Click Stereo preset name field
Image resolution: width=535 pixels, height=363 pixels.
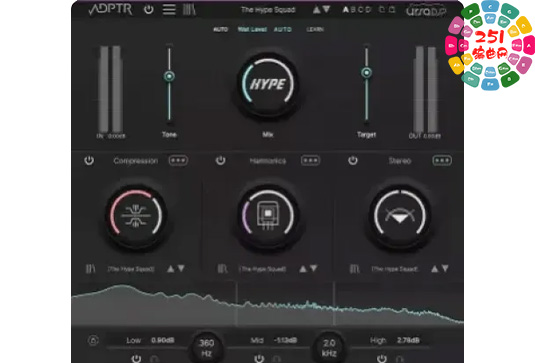click(395, 269)
